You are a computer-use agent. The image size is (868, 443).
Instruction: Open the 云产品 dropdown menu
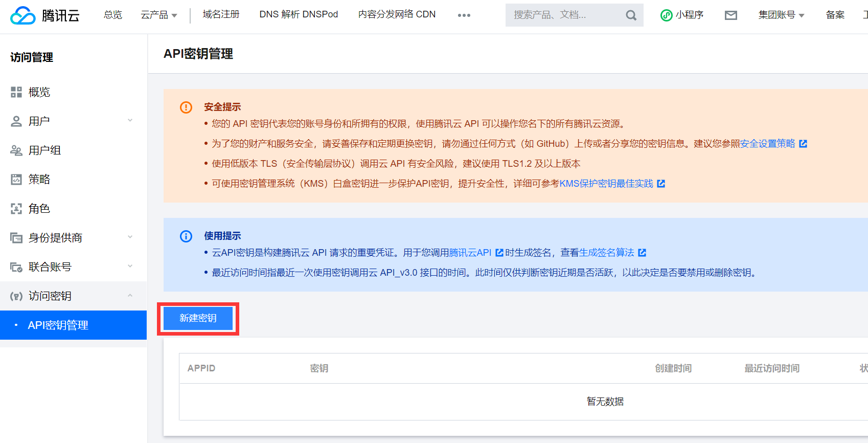159,15
